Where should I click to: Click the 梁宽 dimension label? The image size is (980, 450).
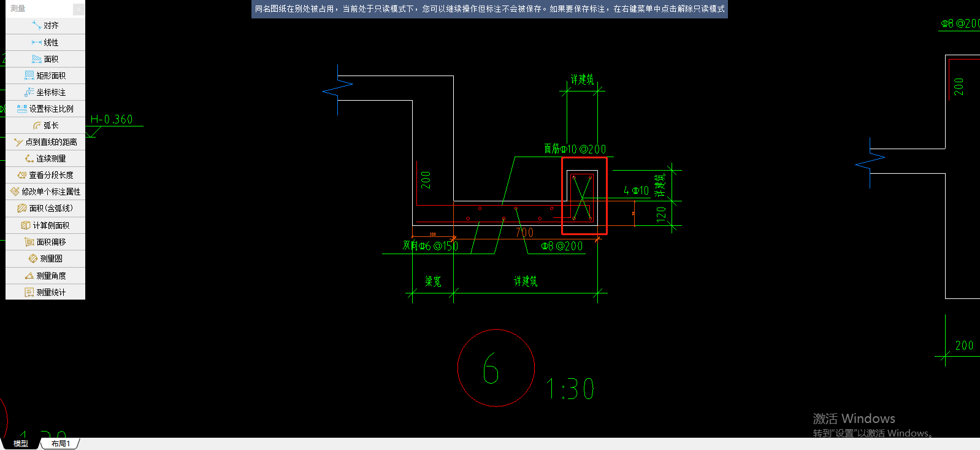(433, 281)
